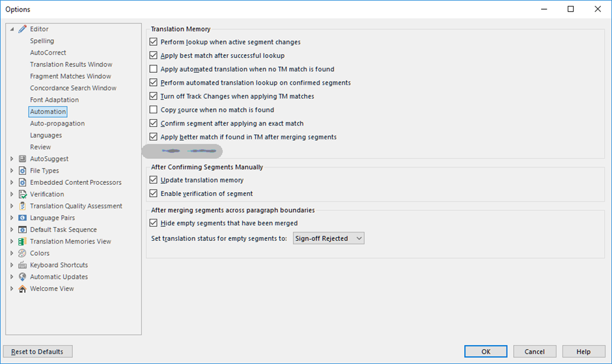Expand the Default Task Sequence node

[12, 230]
